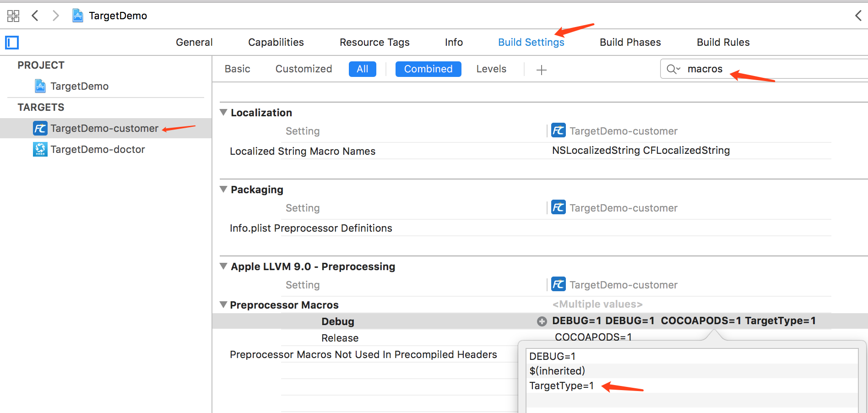Click the search magnifier filter icon

(x=673, y=69)
